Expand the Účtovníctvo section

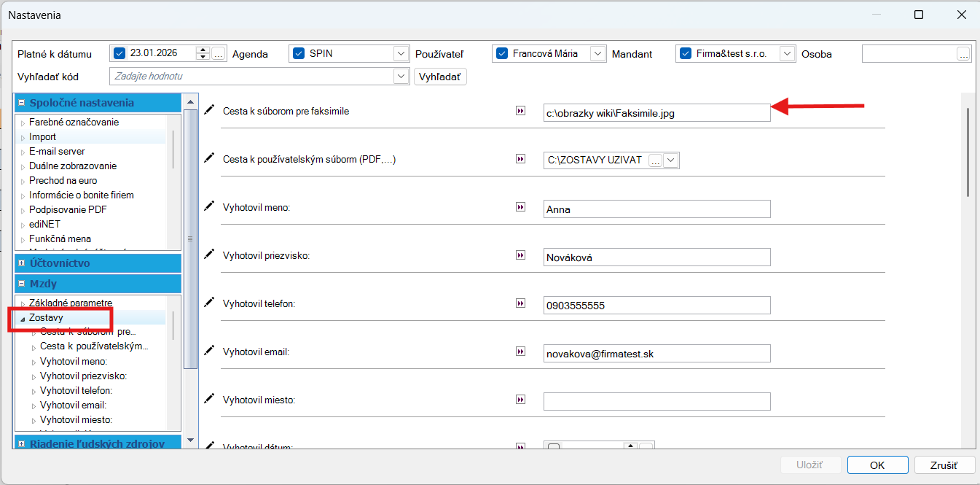22,263
